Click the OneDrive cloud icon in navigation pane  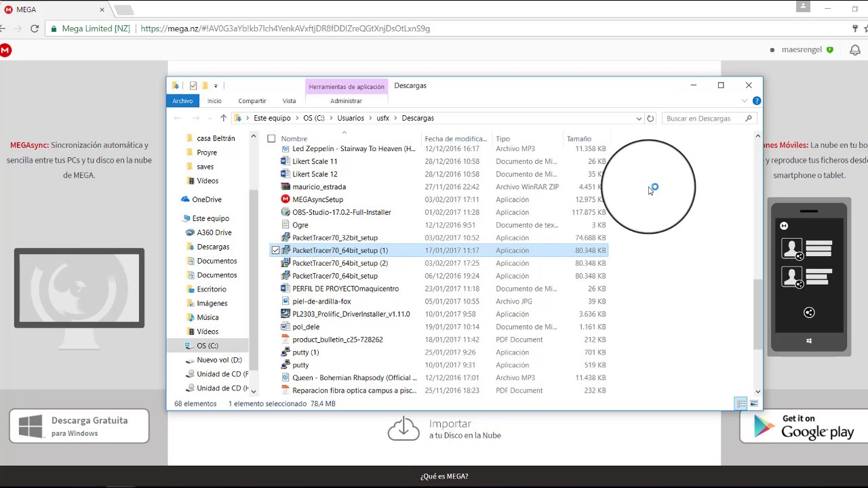coord(185,199)
